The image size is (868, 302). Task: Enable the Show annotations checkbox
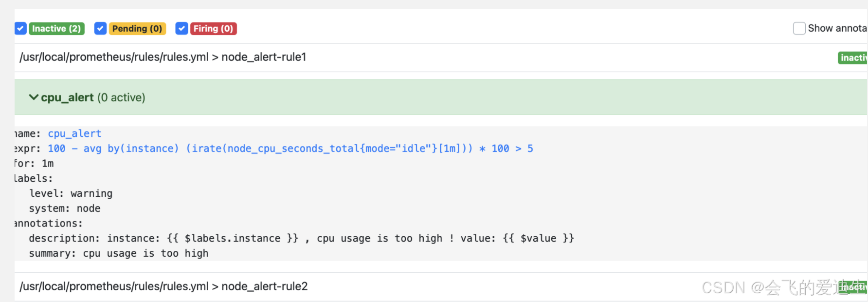tap(799, 28)
